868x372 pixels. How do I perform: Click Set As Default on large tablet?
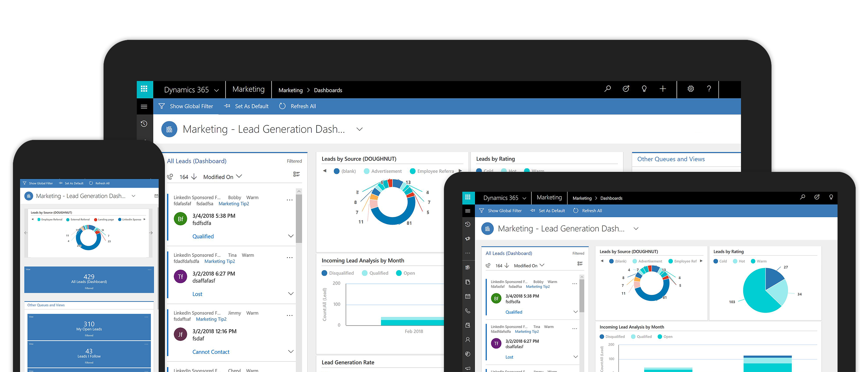pyautogui.click(x=246, y=106)
